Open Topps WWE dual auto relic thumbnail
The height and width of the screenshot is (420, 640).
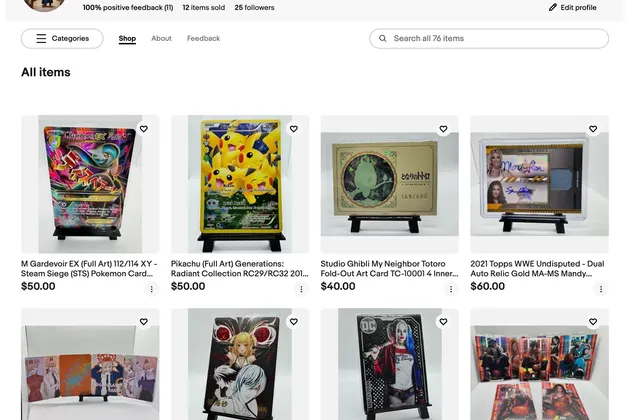tap(540, 184)
